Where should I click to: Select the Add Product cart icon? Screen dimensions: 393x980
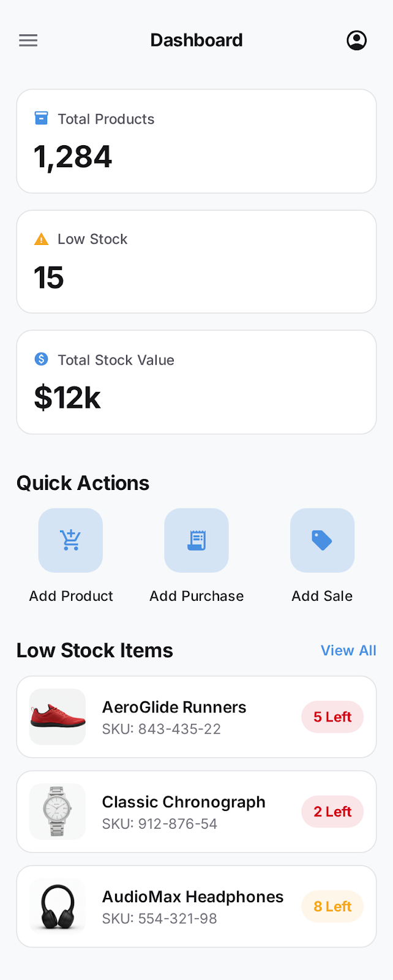click(70, 540)
